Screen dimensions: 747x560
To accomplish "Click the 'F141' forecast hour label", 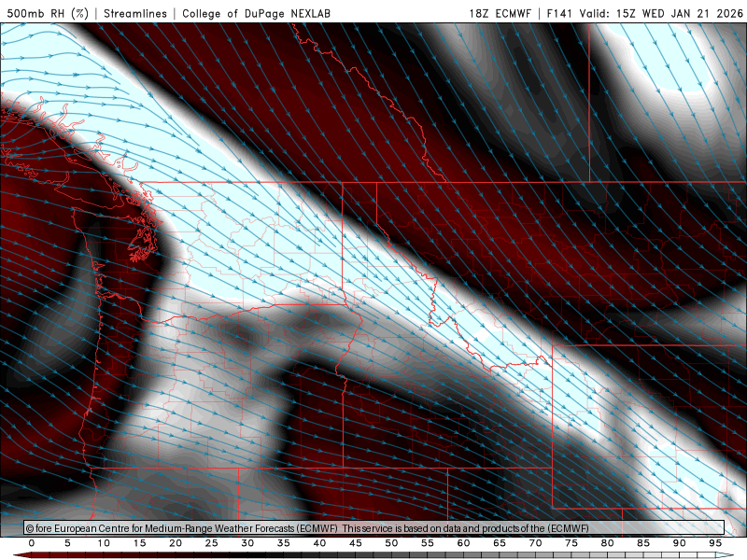I will coord(559,13).
